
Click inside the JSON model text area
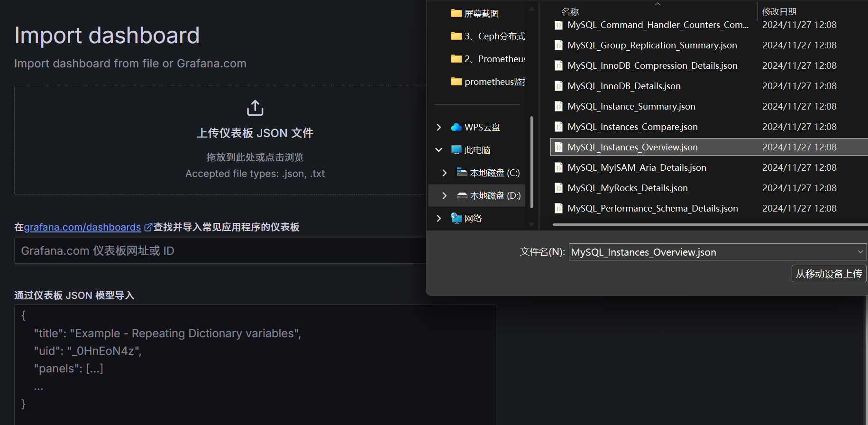(255, 365)
